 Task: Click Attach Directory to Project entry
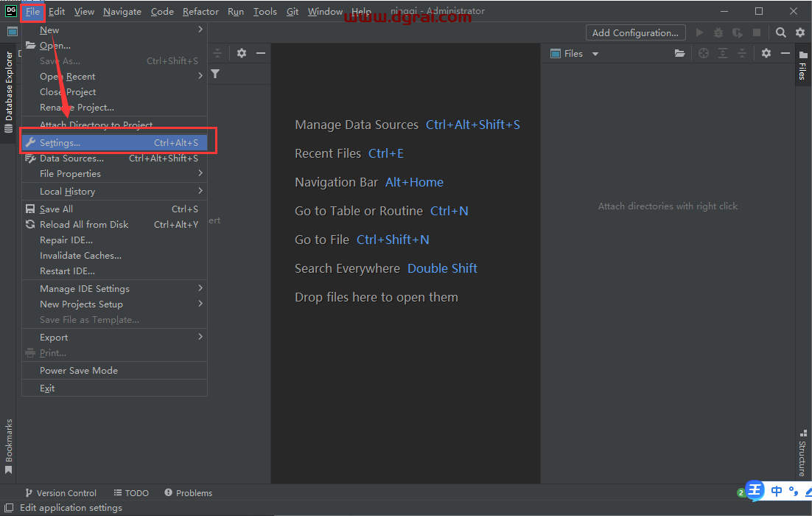point(114,125)
